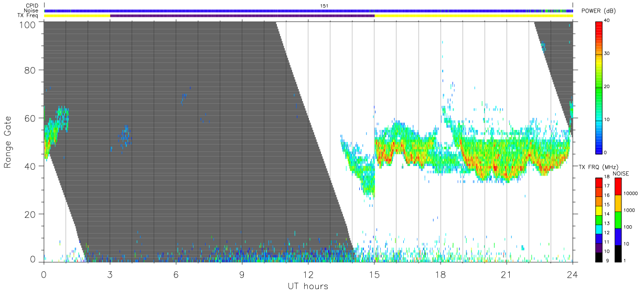Click the Noise row label

coord(32,10)
